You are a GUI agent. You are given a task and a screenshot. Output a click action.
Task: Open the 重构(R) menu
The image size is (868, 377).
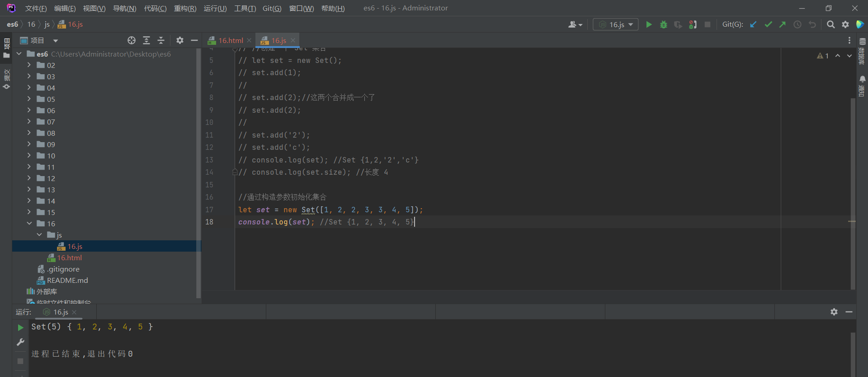point(185,8)
